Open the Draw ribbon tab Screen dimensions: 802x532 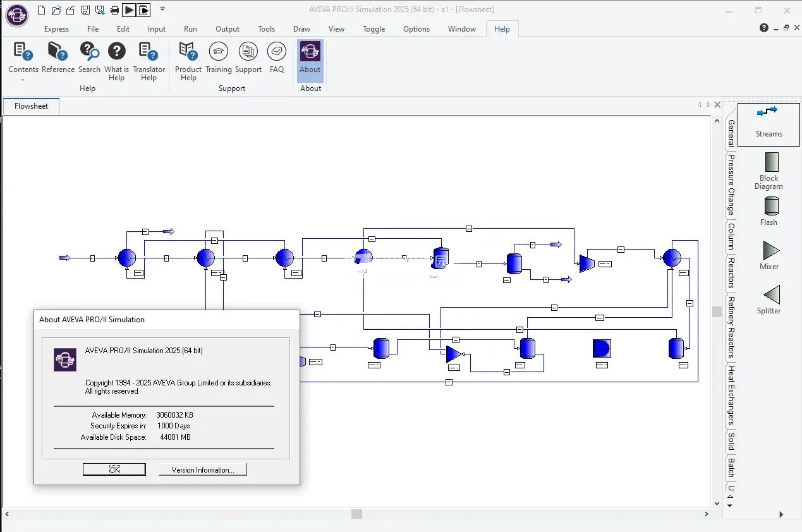(302, 29)
